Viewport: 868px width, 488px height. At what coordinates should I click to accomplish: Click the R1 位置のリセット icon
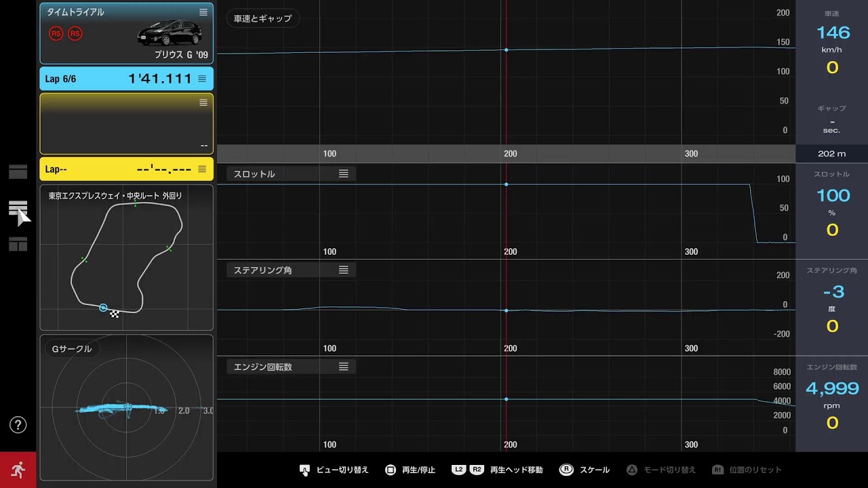click(x=717, y=470)
